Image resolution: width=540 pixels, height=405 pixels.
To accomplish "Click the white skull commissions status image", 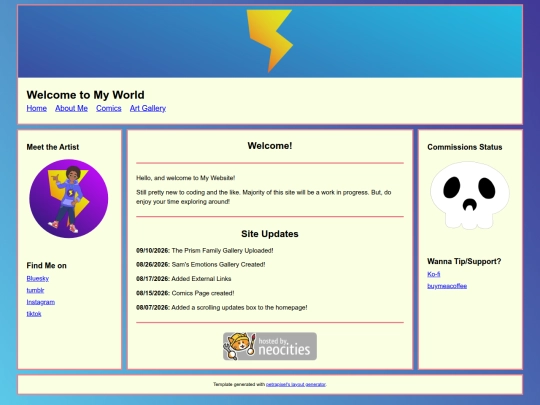I will pos(470,195).
